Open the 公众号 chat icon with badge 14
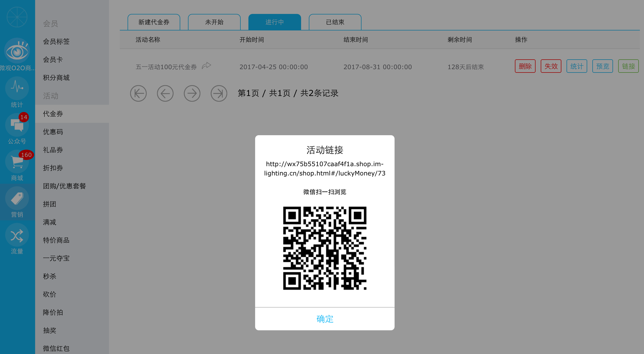This screenshot has width=644, height=354. pyautogui.click(x=17, y=125)
